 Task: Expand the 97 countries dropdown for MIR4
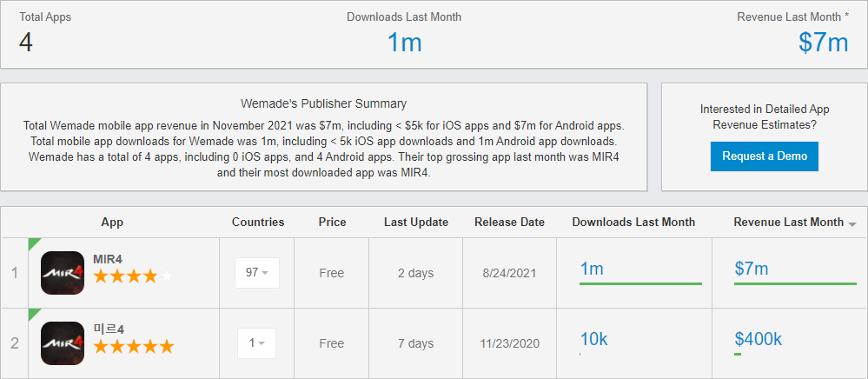click(257, 273)
